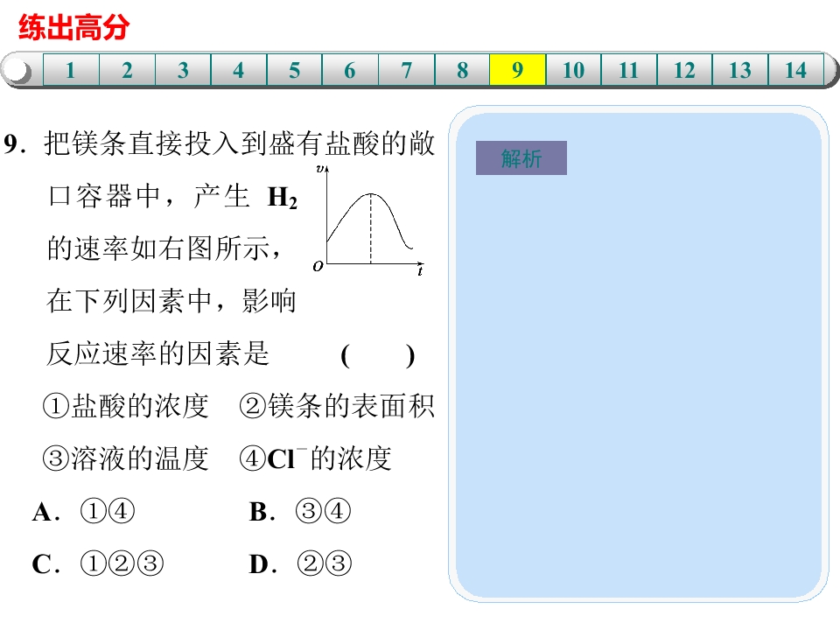Click the 练出高分 heading
This screenshot has height=630, width=840.
[x=73, y=27]
